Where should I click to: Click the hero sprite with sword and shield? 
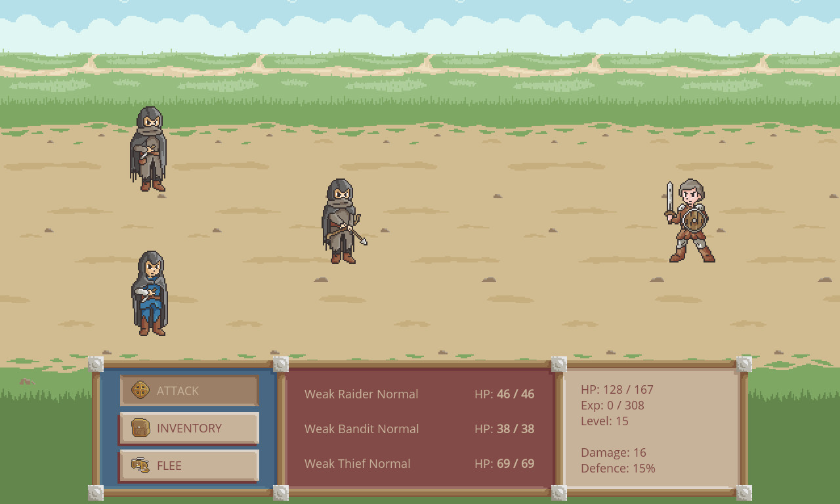[x=688, y=220]
